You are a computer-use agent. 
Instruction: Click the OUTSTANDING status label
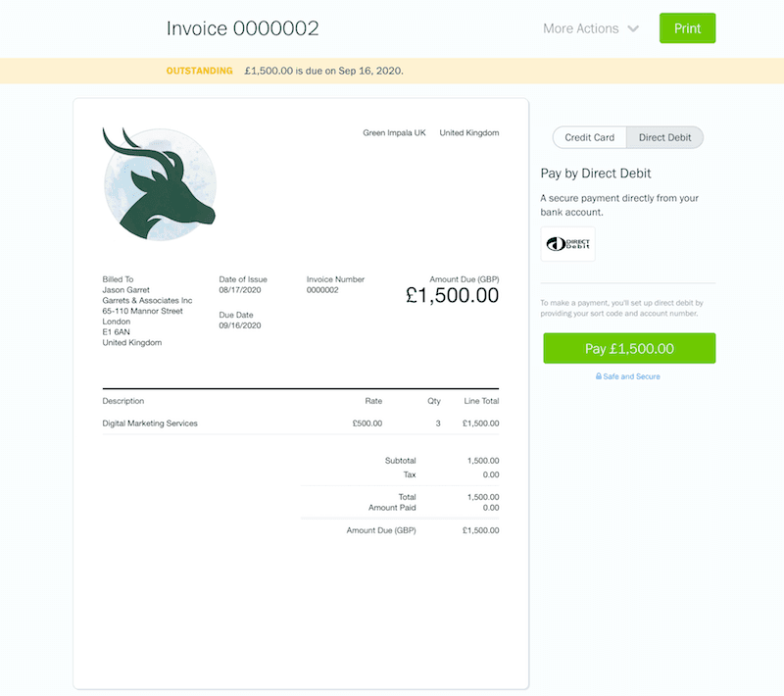(x=200, y=71)
